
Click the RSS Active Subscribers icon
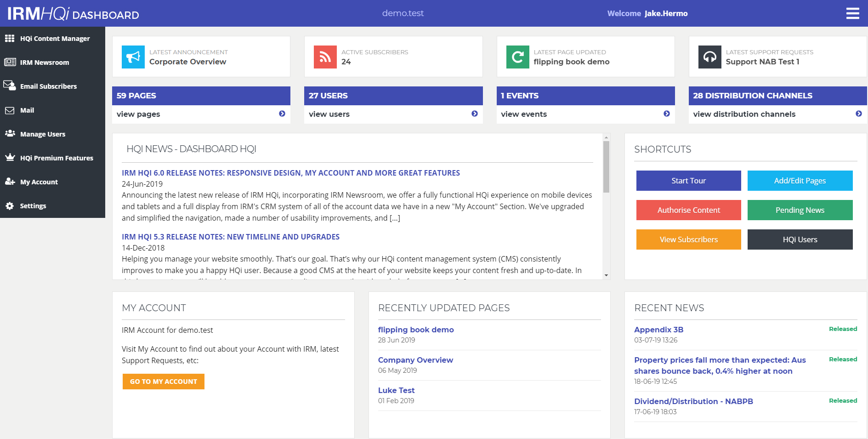click(x=325, y=57)
